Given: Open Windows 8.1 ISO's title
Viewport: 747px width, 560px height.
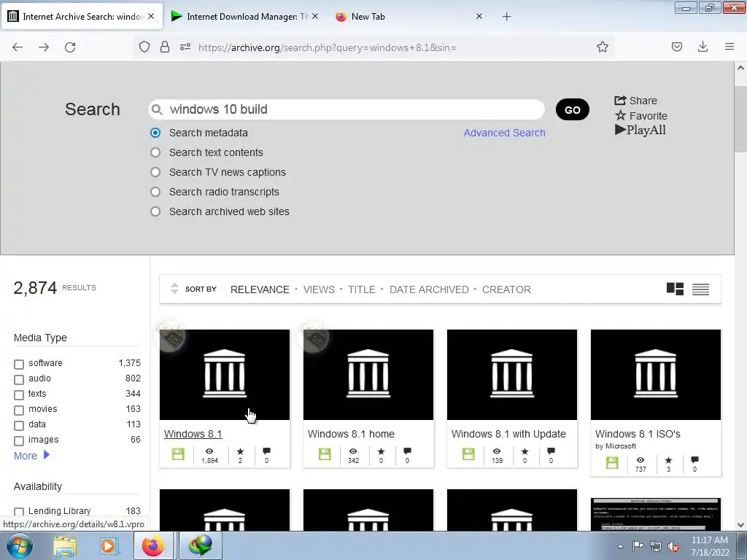Looking at the screenshot, I should tap(638, 434).
